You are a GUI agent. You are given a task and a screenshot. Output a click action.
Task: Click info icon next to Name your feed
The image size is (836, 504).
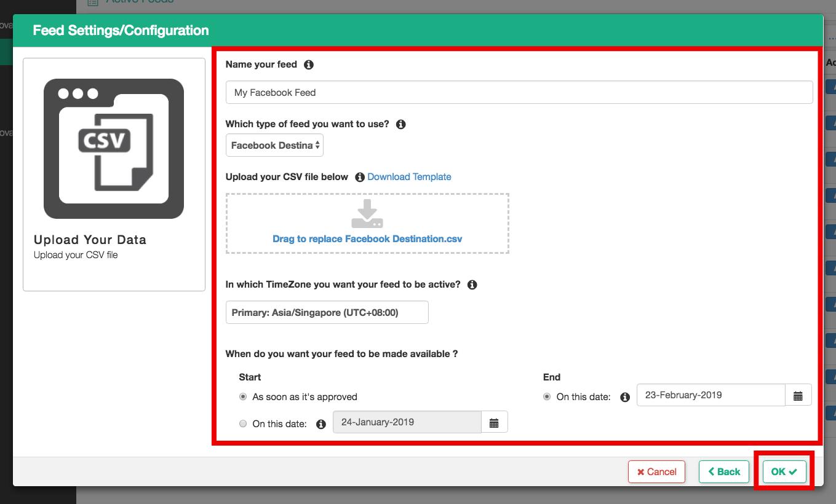(x=309, y=65)
